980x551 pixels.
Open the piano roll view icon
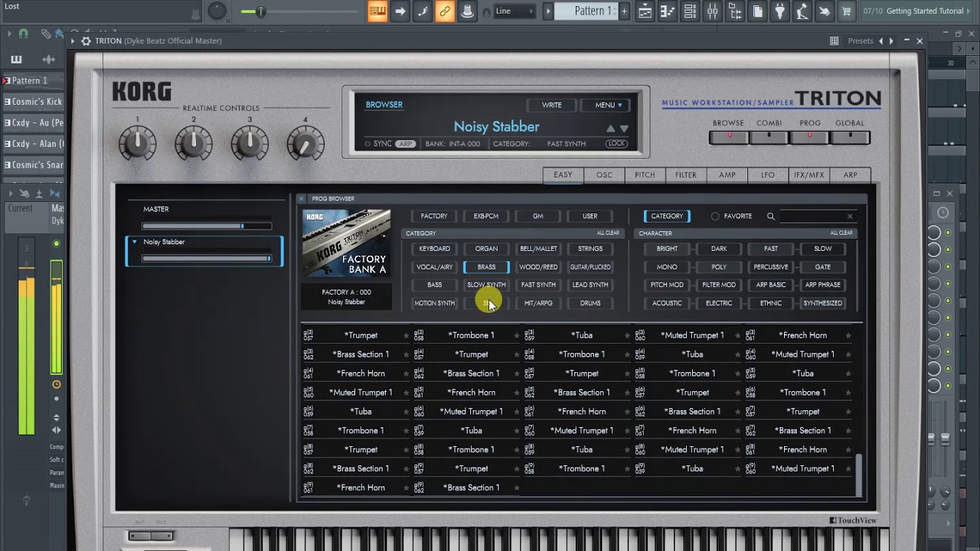point(668,11)
